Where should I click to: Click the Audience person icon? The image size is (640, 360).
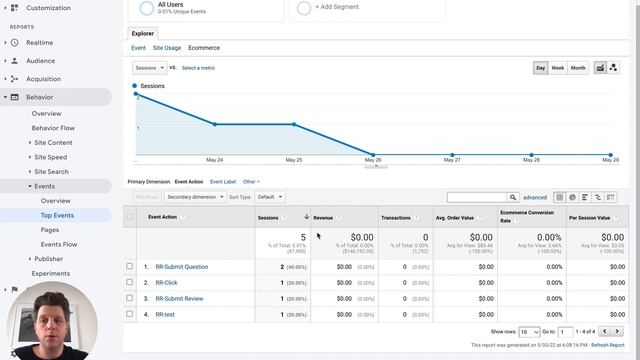pyautogui.click(x=15, y=61)
